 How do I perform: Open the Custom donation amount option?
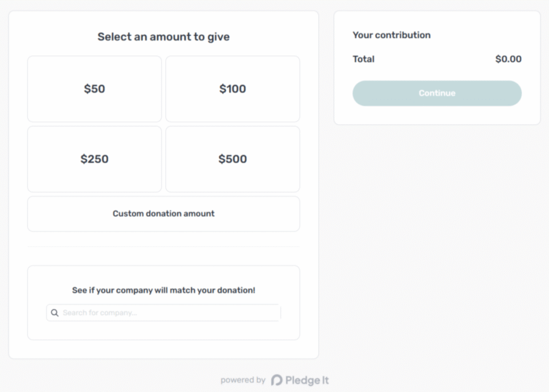163,214
